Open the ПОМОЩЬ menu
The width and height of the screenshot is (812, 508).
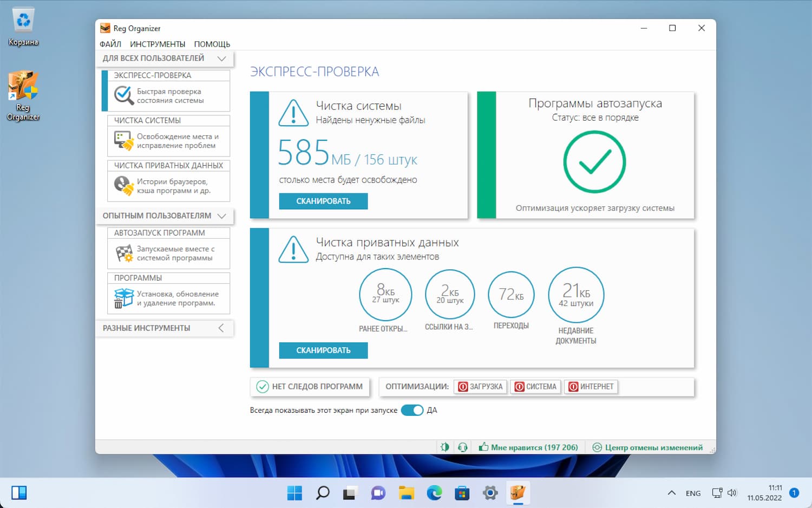point(212,44)
